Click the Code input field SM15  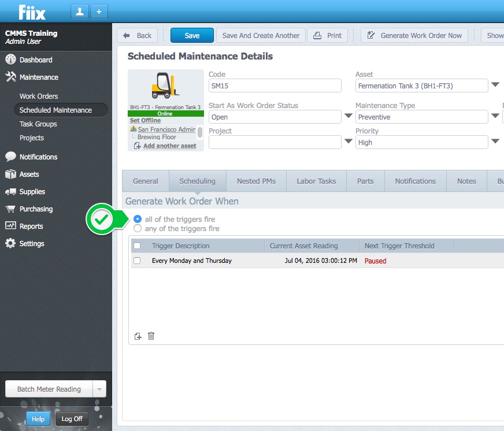pyautogui.click(x=275, y=86)
